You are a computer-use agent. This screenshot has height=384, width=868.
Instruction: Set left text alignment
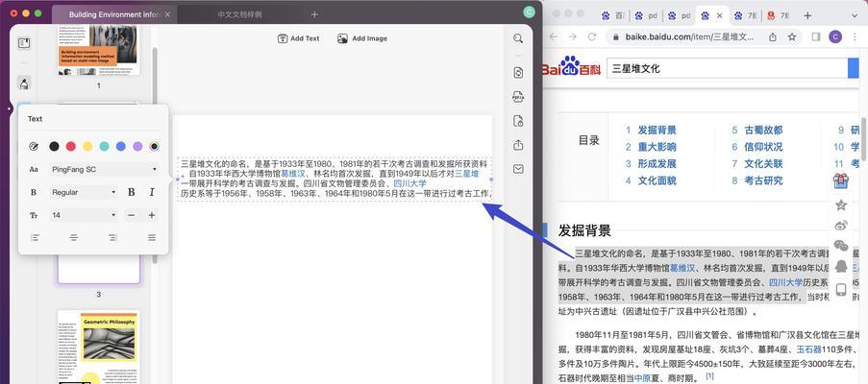pos(35,237)
